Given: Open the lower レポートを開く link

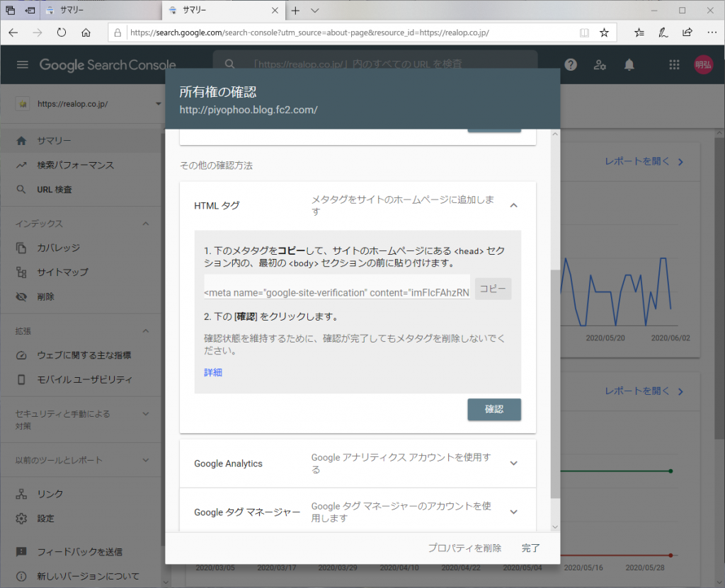Looking at the screenshot, I should [x=644, y=391].
